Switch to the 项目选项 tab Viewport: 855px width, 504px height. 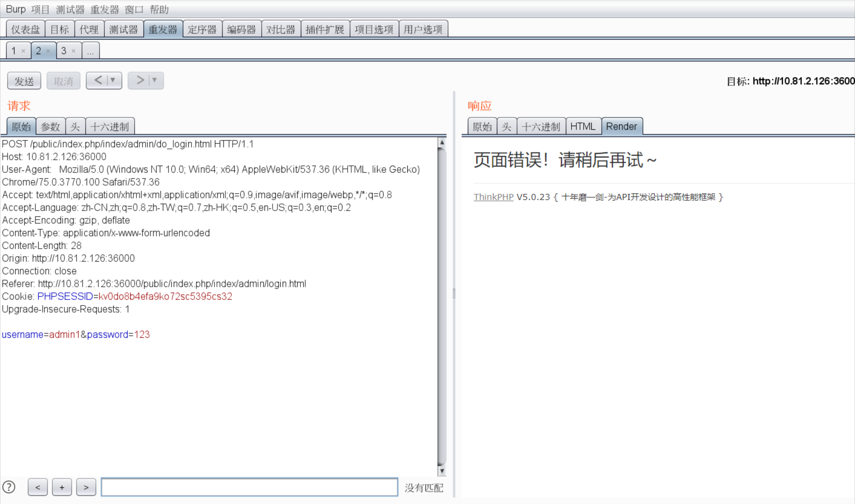point(374,29)
